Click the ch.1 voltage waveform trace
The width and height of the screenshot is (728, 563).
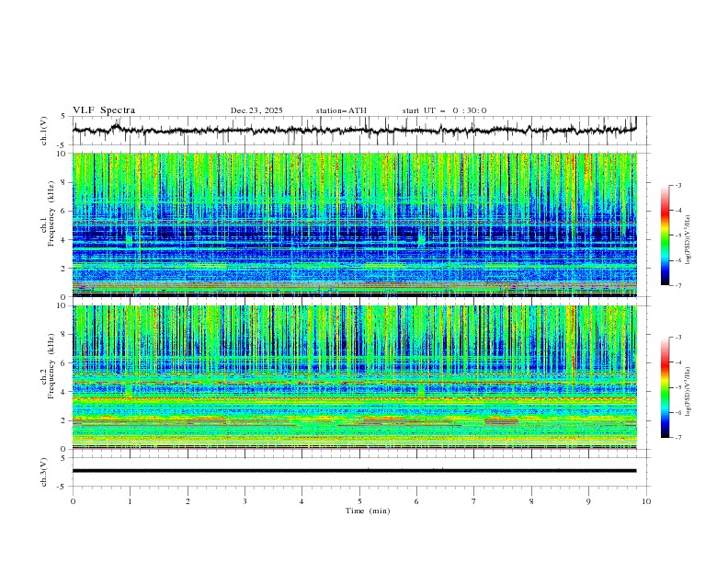pos(354,130)
